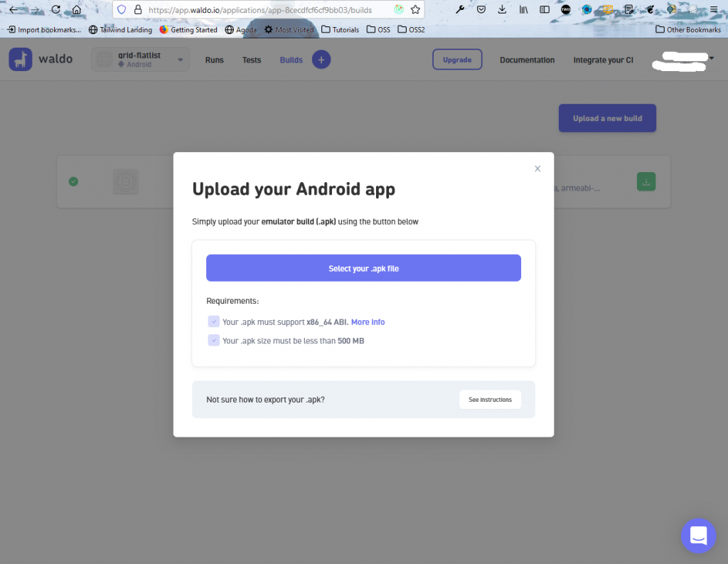Screen dimensions: 728x564
Task: Toggle the sidebar view icon
Action: click(x=545, y=9)
